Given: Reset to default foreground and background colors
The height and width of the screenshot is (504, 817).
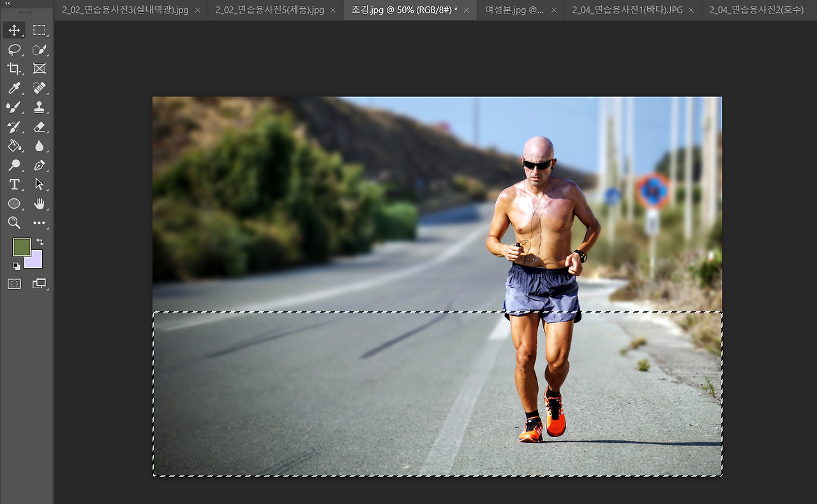Looking at the screenshot, I should click(x=16, y=265).
